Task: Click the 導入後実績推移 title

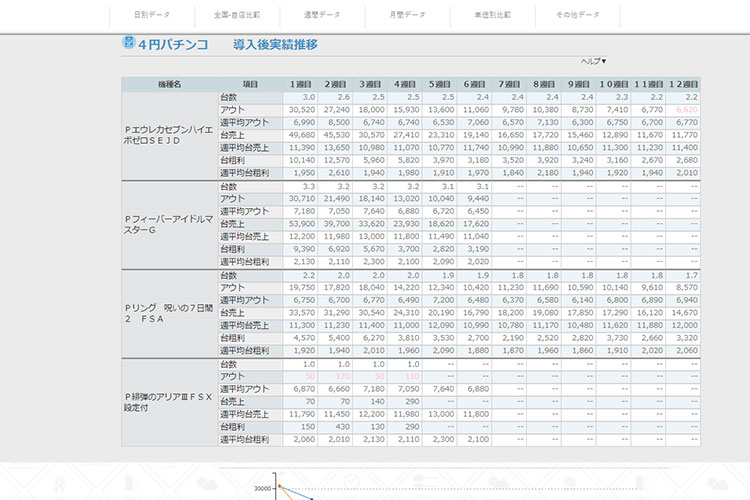Action: tap(276, 44)
